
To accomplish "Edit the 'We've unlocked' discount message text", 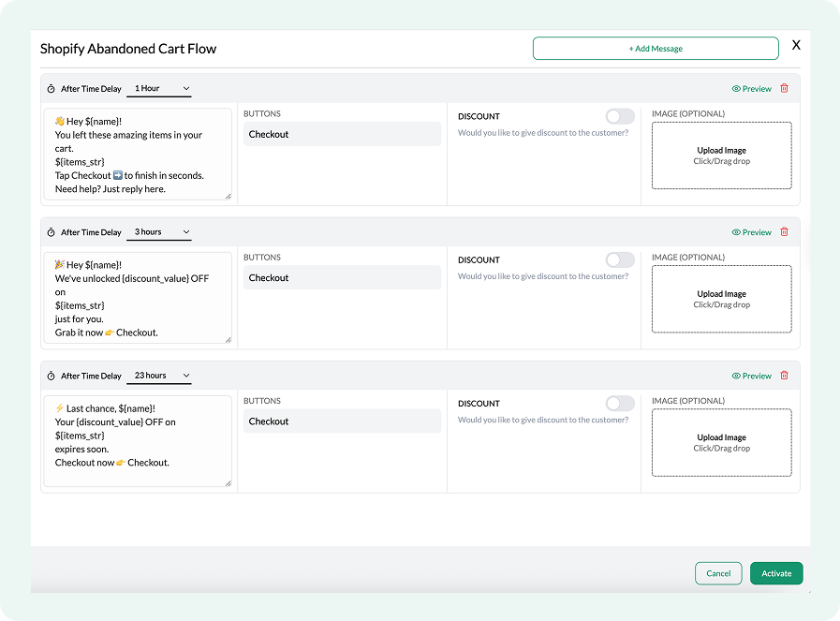I will coord(138,298).
